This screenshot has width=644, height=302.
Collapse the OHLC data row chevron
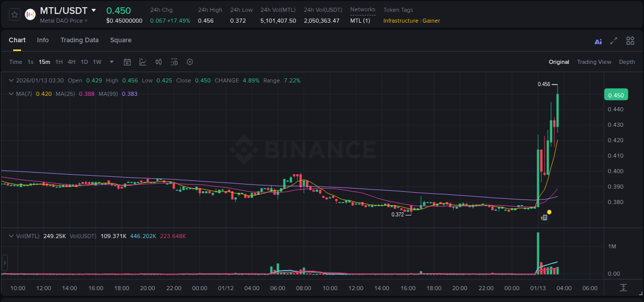(10, 80)
